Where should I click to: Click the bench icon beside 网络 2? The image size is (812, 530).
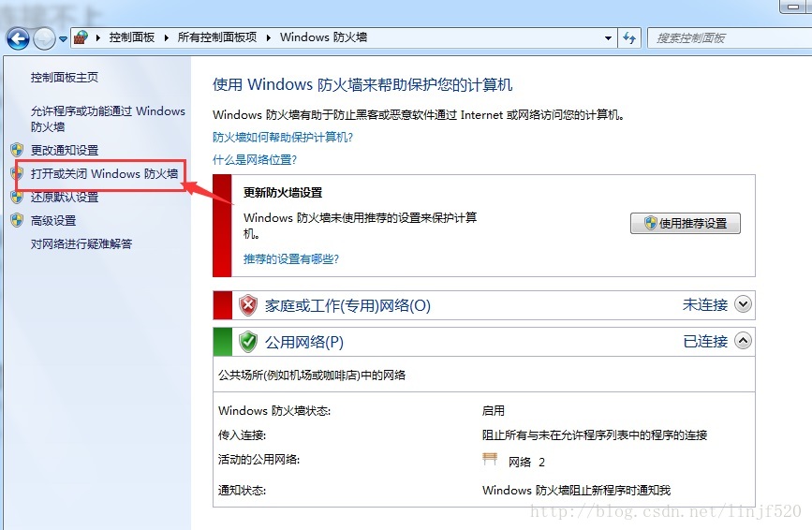click(490, 459)
